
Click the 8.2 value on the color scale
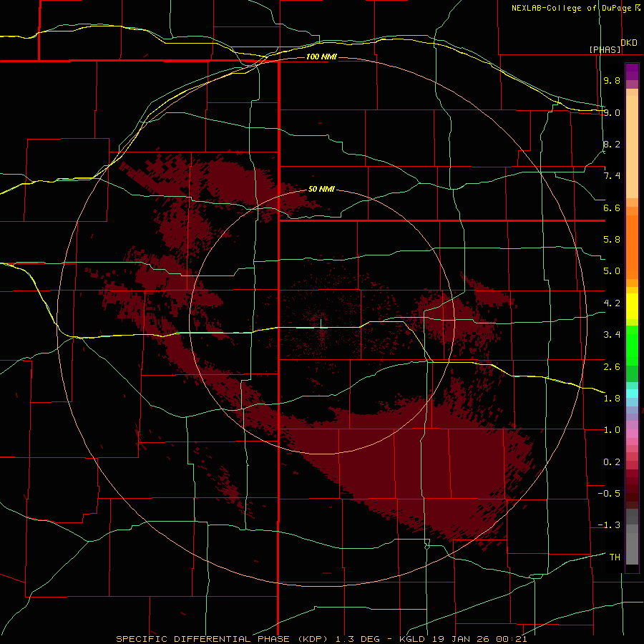(x=612, y=144)
